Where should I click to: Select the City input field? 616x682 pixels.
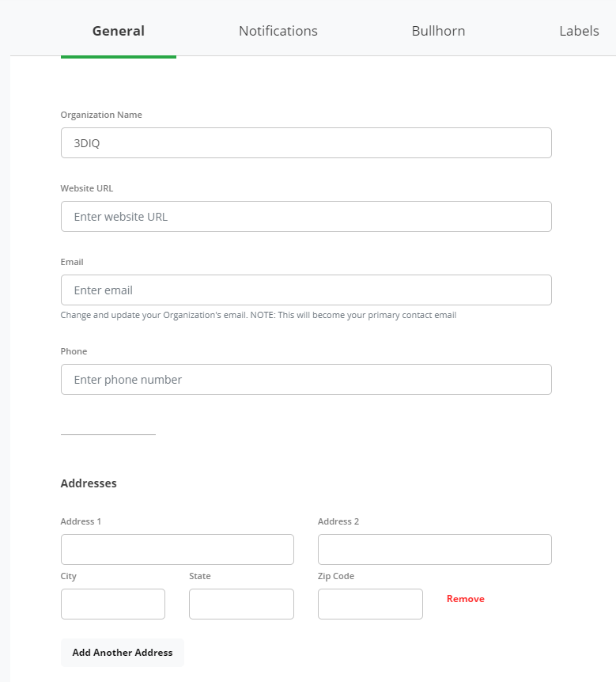click(113, 604)
